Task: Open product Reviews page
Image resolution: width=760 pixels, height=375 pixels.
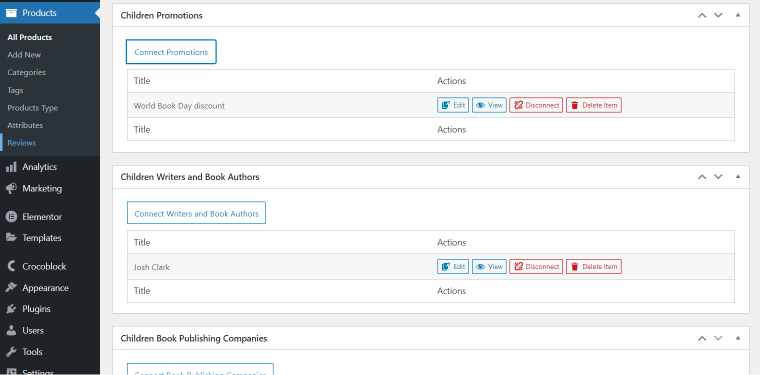Action: tap(22, 143)
